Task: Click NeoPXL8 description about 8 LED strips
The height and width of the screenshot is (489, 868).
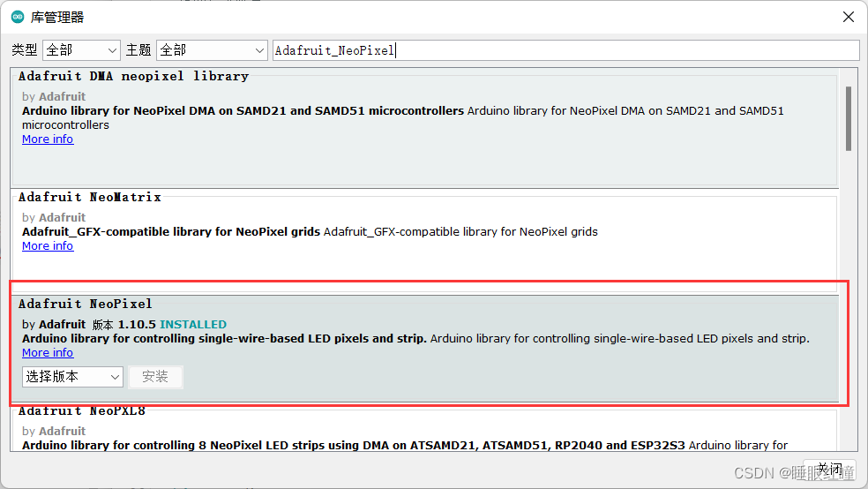Action: (x=405, y=445)
